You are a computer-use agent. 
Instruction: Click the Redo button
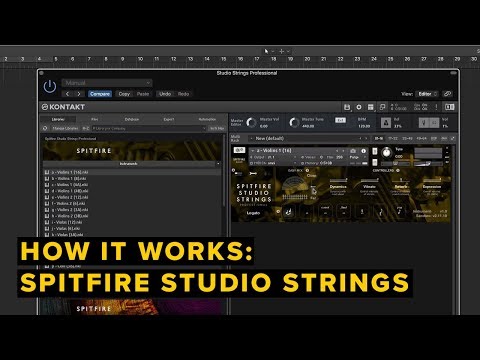coord(183,94)
